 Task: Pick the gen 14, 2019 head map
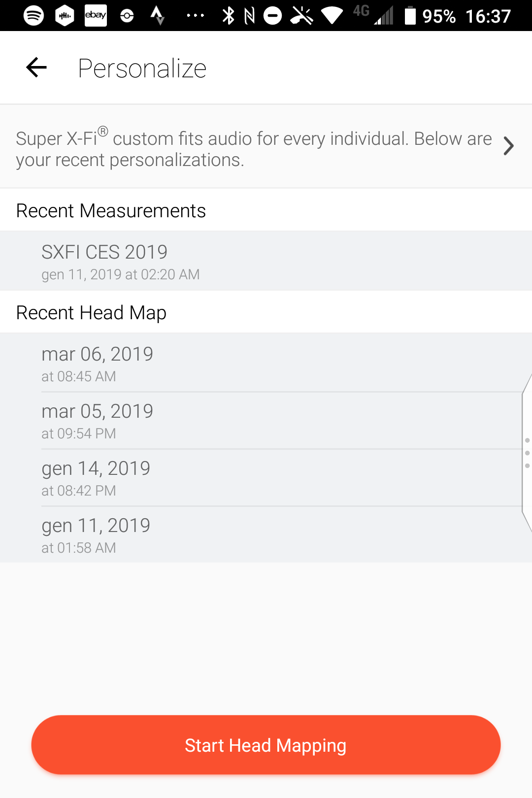(266, 478)
